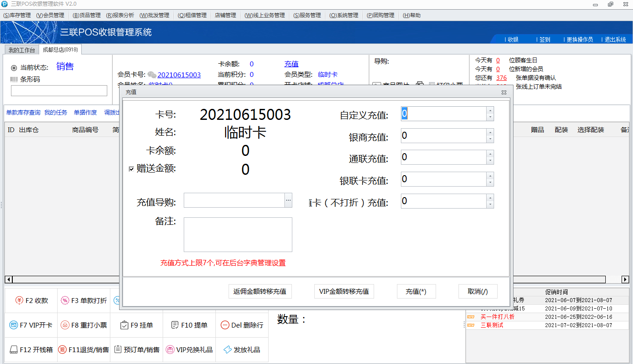Toggle the 赠送金额 checkbox
Image resolution: width=633 pixels, height=364 pixels.
pyautogui.click(x=131, y=169)
